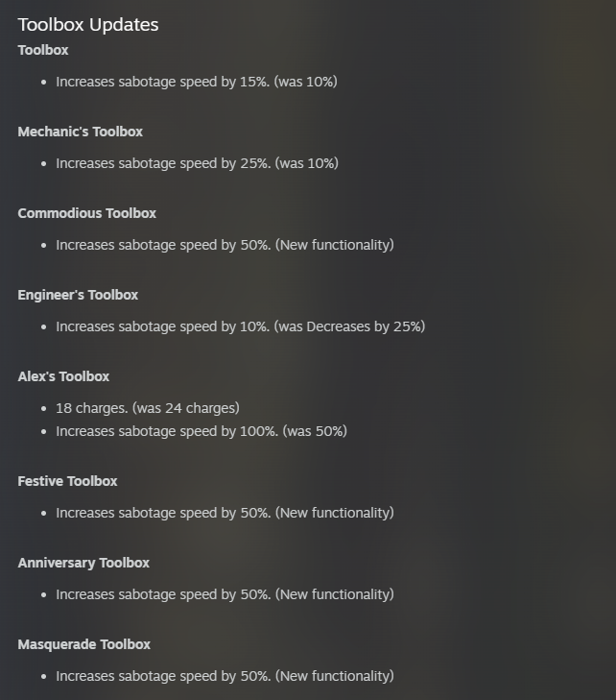Click the bullet before 18 charges
The width and height of the screenshot is (616, 700).
tap(43, 408)
